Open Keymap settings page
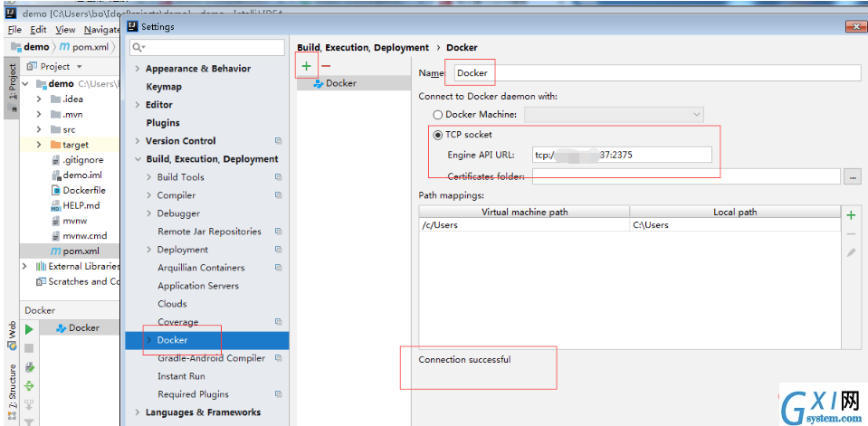The image size is (868, 426). coord(164,87)
